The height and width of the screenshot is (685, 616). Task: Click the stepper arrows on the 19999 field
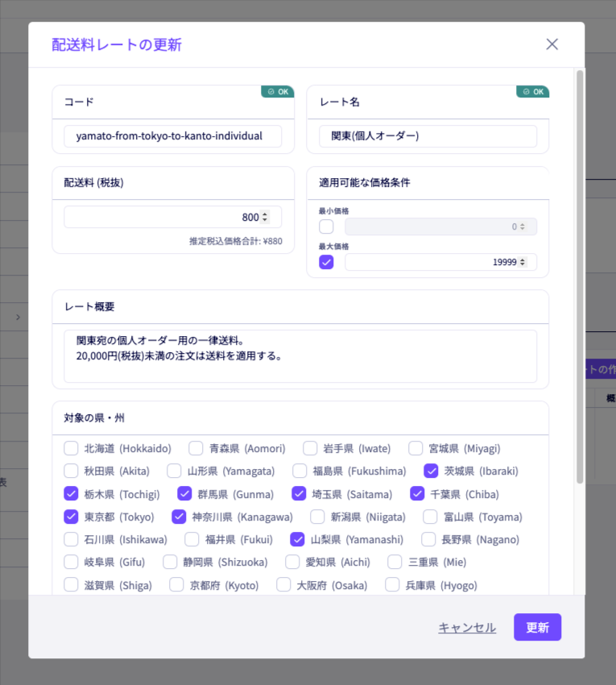coord(522,262)
